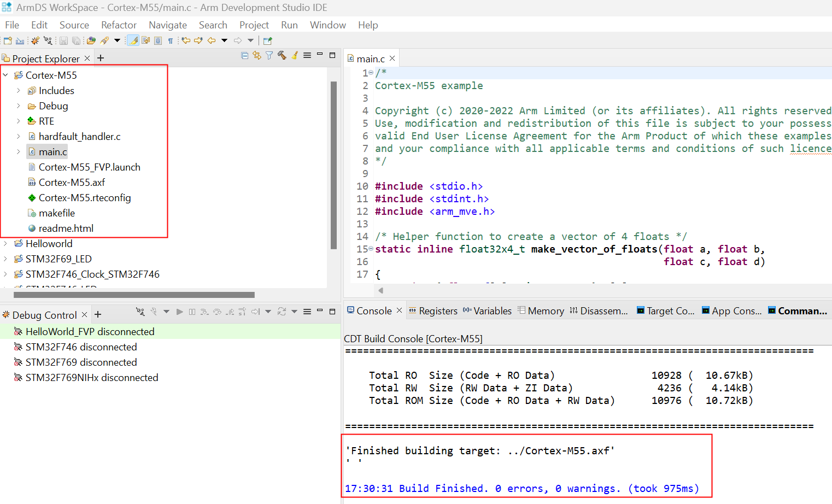This screenshot has height=504, width=832.
Task: Collapse the Cortex-M55 project tree
Action: pyautogui.click(x=5, y=75)
